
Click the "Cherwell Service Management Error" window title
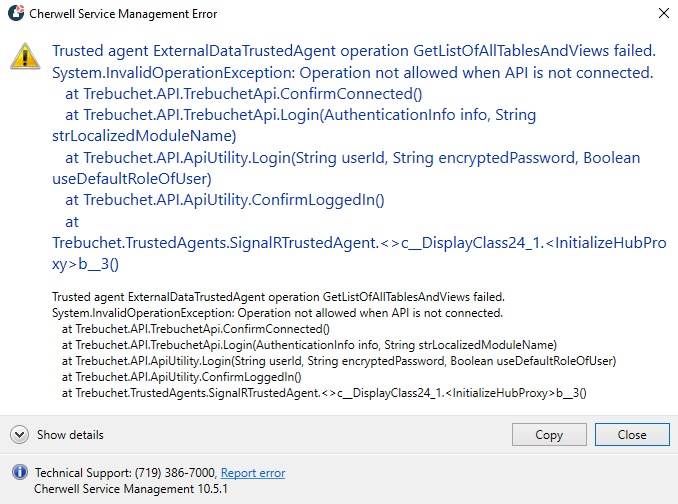124,14
